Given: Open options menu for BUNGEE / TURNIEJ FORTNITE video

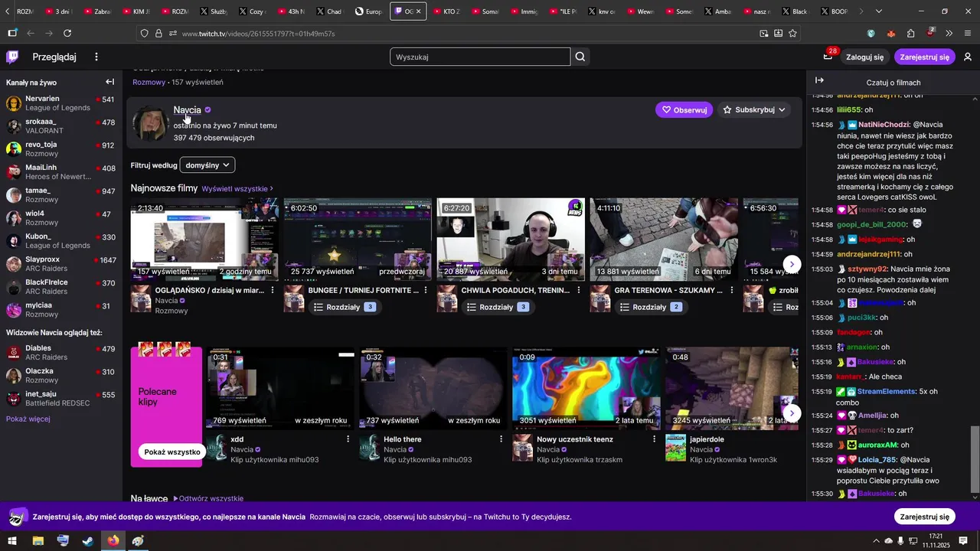Looking at the screenshot, I should pyautogui.click(x=426, y=291).
